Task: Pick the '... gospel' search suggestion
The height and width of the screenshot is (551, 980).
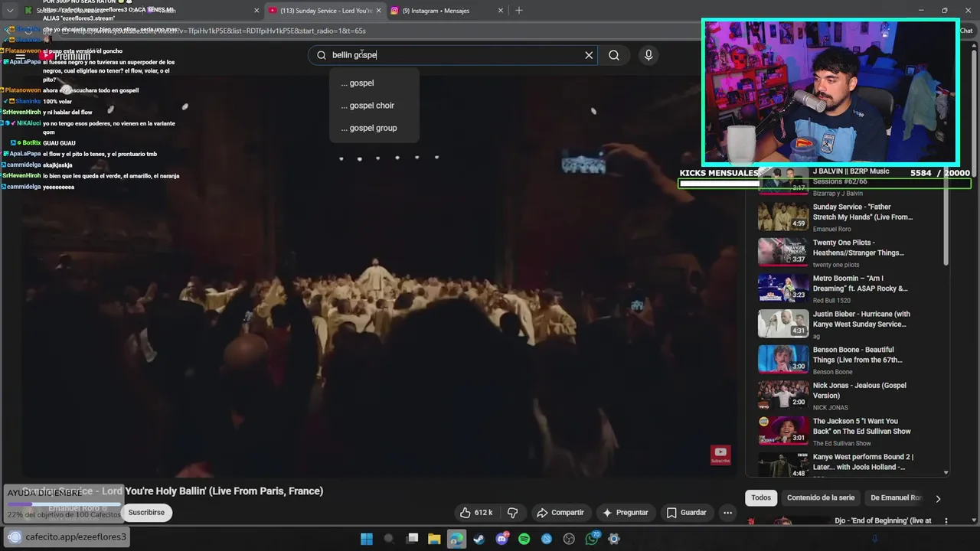Action: (374, 83)
